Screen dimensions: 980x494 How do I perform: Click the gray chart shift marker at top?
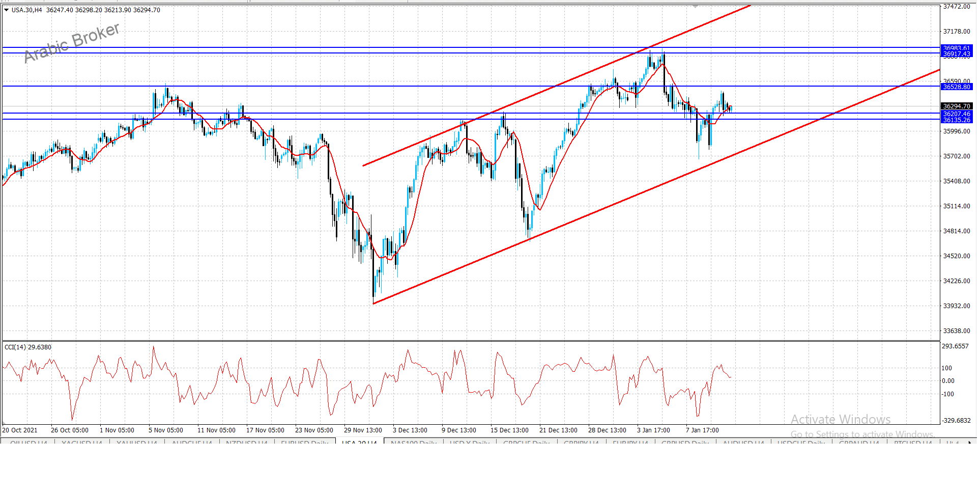coord(695,7)
